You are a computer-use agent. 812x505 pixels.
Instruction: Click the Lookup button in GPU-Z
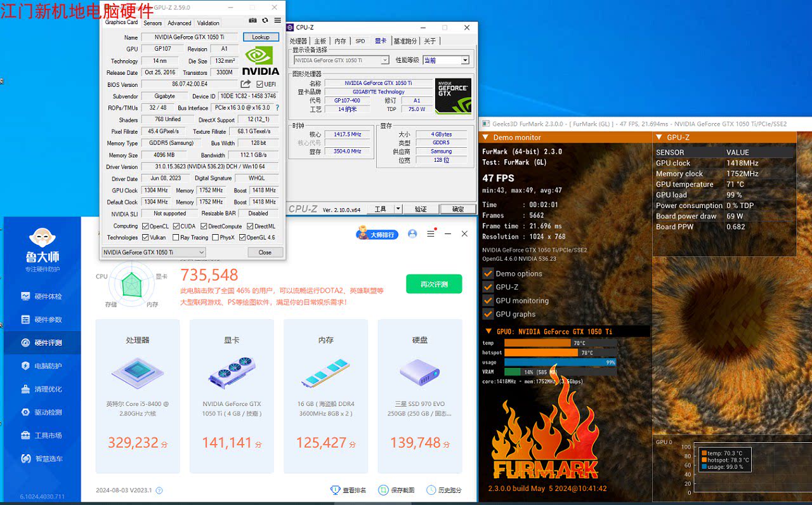pos(261,37)
